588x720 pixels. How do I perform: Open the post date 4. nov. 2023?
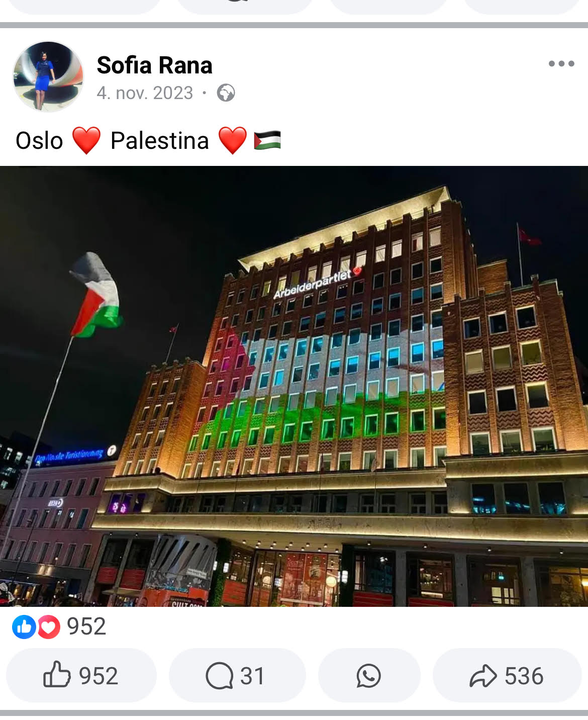pyautogui.click(x=145, y=93)
